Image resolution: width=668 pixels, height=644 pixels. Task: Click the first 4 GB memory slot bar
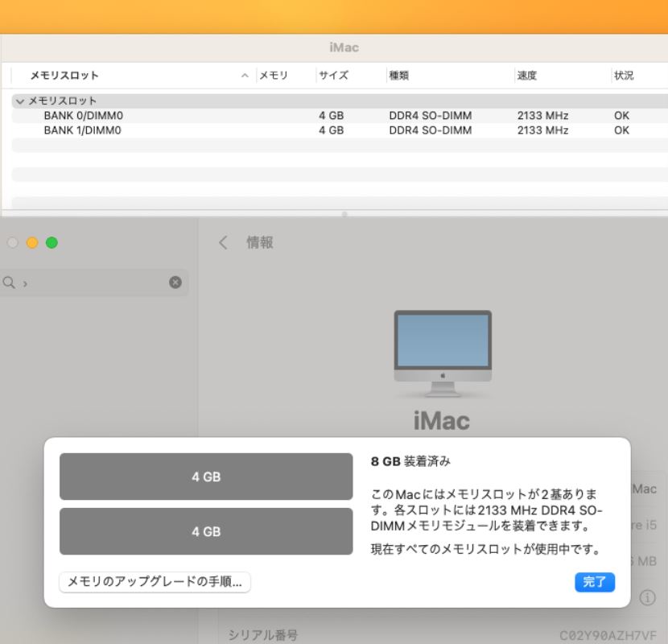coord(206,477)
